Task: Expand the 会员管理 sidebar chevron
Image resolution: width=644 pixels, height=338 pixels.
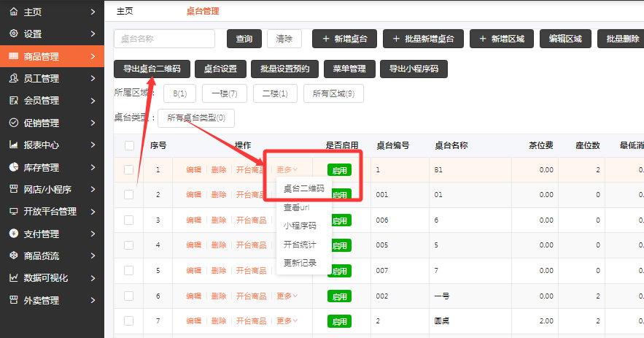Action: pos(93,101)
